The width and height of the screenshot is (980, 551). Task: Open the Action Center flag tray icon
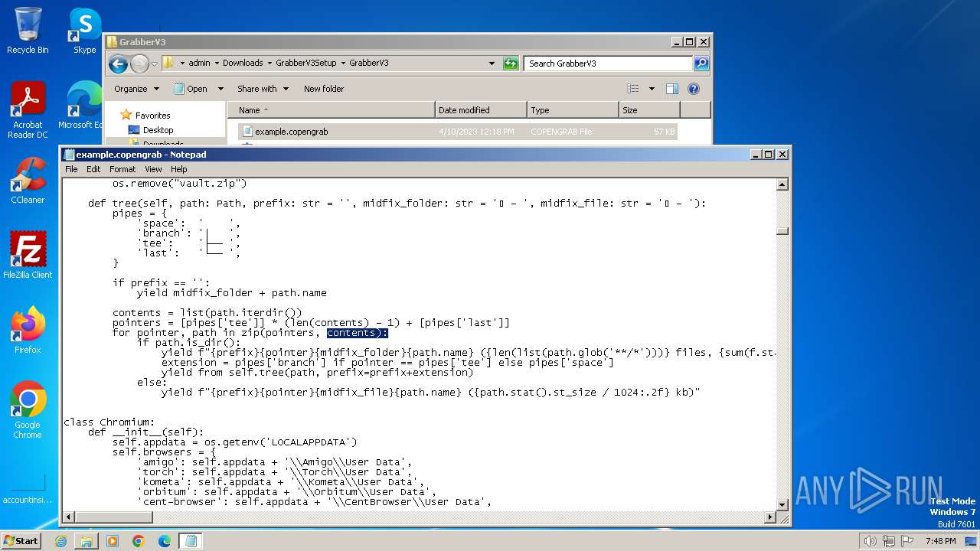click(x=908, y=541)
